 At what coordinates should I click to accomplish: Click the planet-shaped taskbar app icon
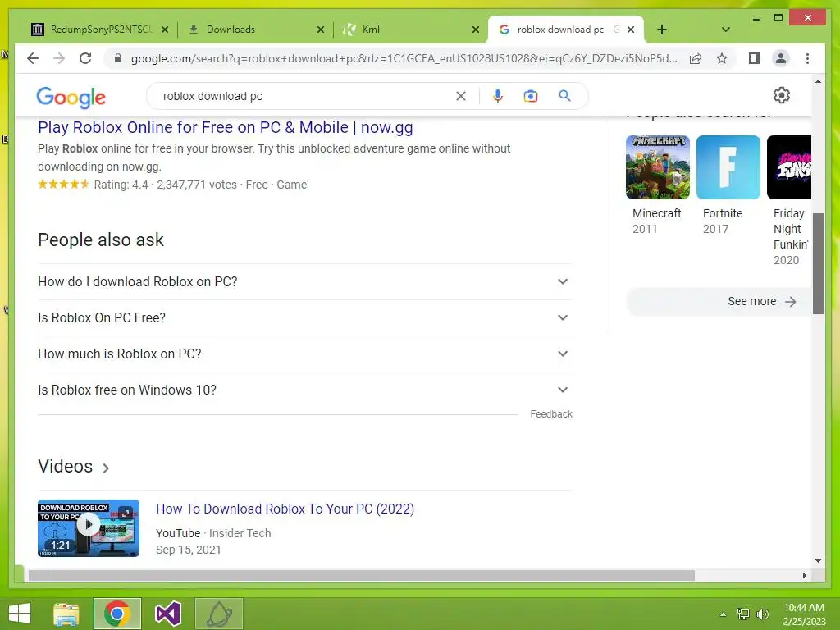pyautogui.click(x=218, y=614)
